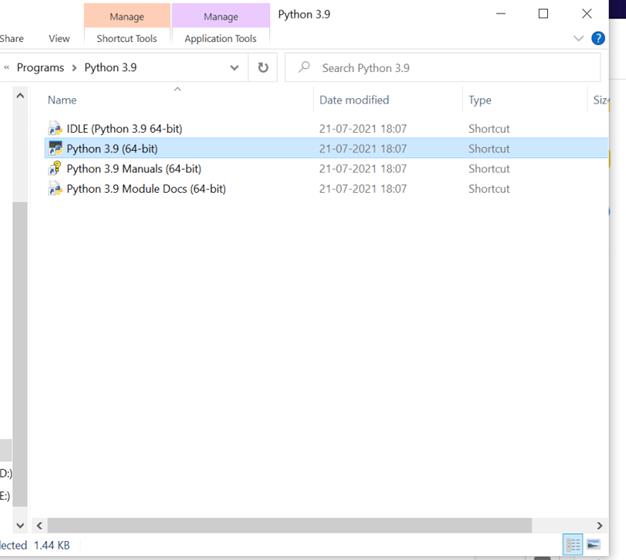Select the purple Manage contextual tab
626x560 pixels.
(x=221, y=16)
